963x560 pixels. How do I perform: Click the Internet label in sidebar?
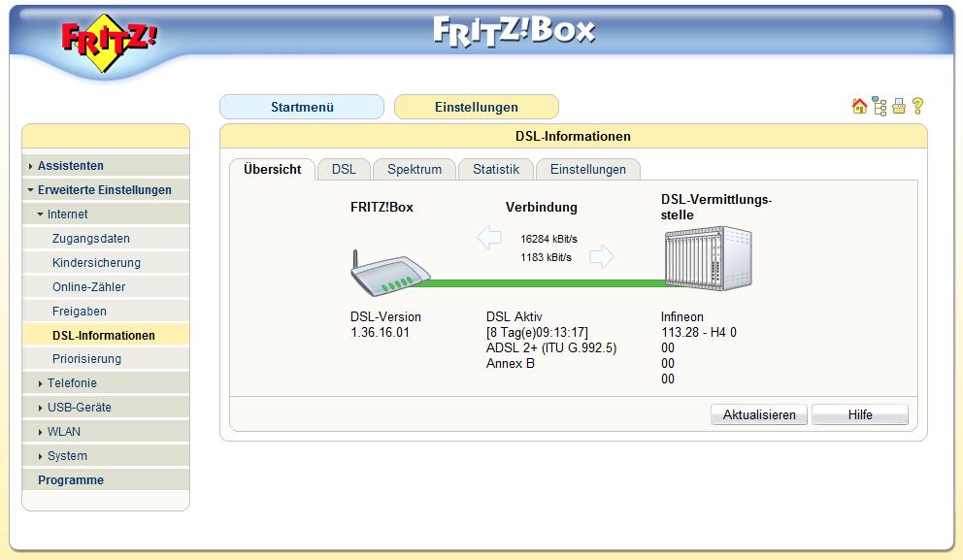click(68, 214)
